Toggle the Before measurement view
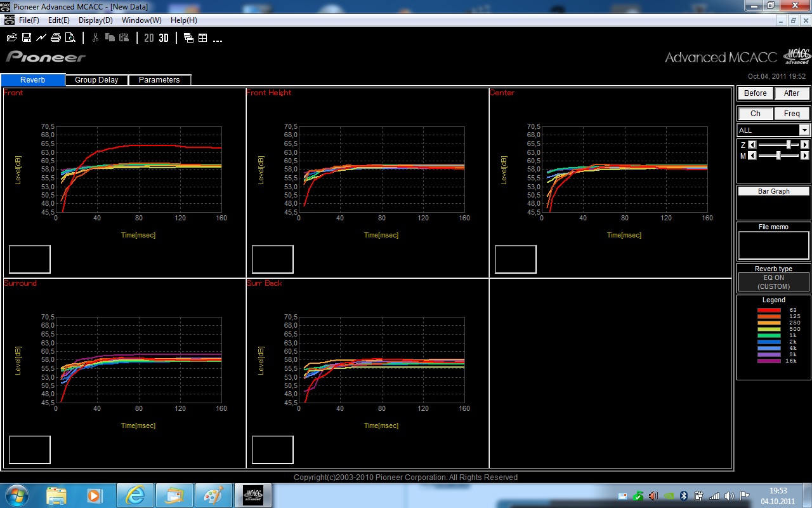 (x=755, y=93)
